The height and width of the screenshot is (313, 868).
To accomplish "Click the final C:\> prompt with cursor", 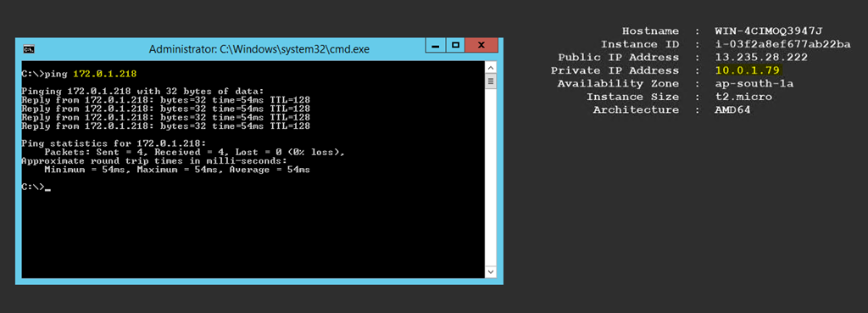I will 36,187.
